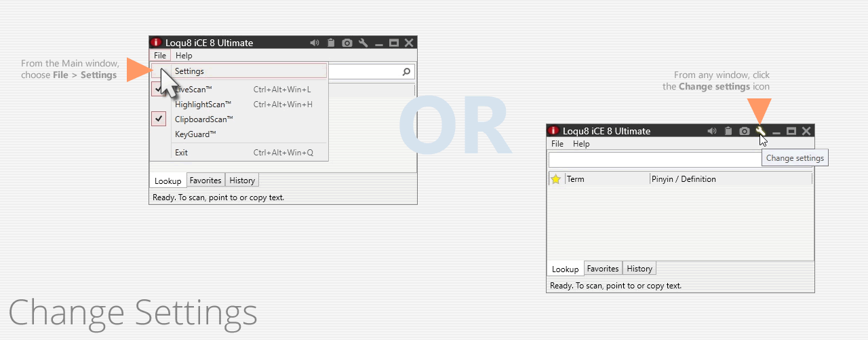
Task: Close the open File menu via File
Action: coord(160,56)
